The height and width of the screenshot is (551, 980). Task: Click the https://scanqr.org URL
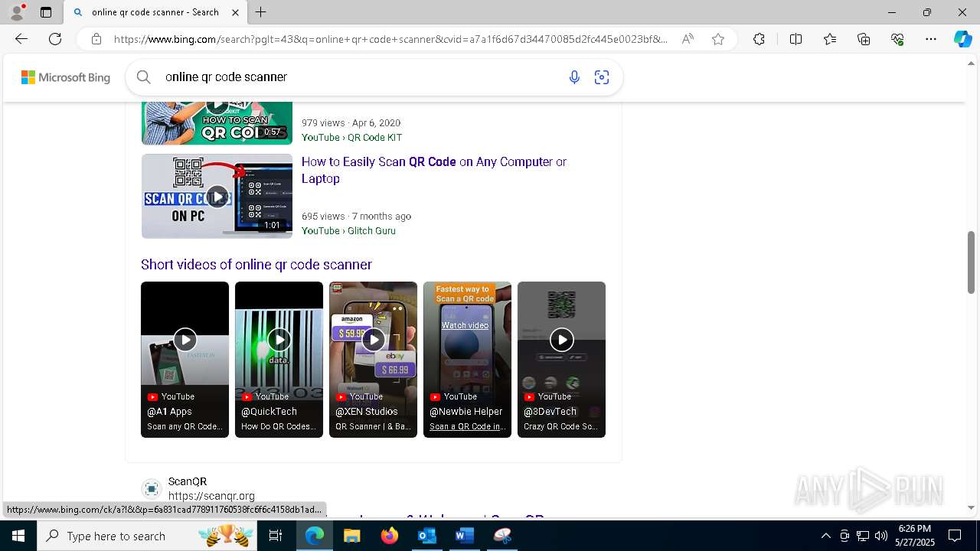click(x=211, y=496)
